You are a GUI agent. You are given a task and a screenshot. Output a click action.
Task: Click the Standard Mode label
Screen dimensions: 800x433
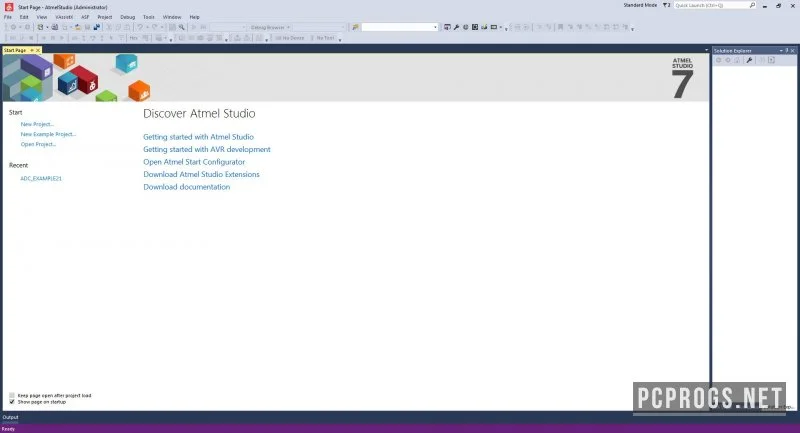coord(640,5)
